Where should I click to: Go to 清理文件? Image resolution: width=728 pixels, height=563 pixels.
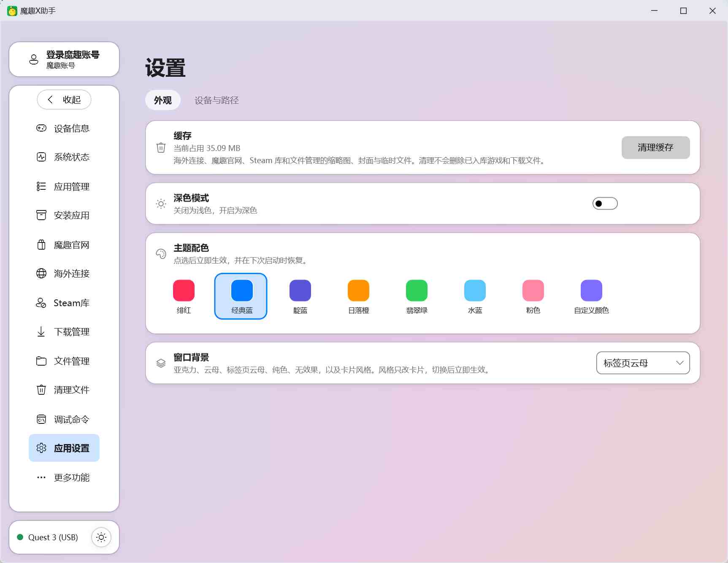(64, 390)
